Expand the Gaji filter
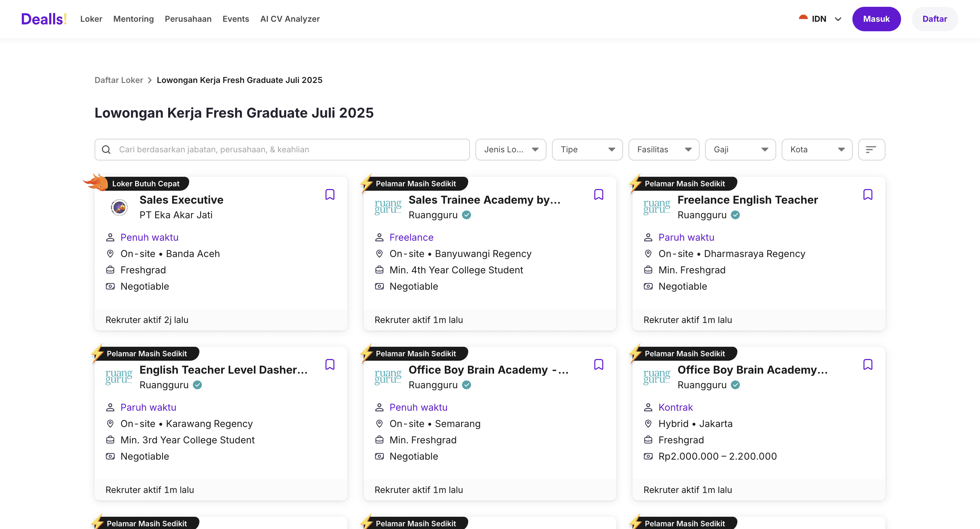 [x=740, y=149]
